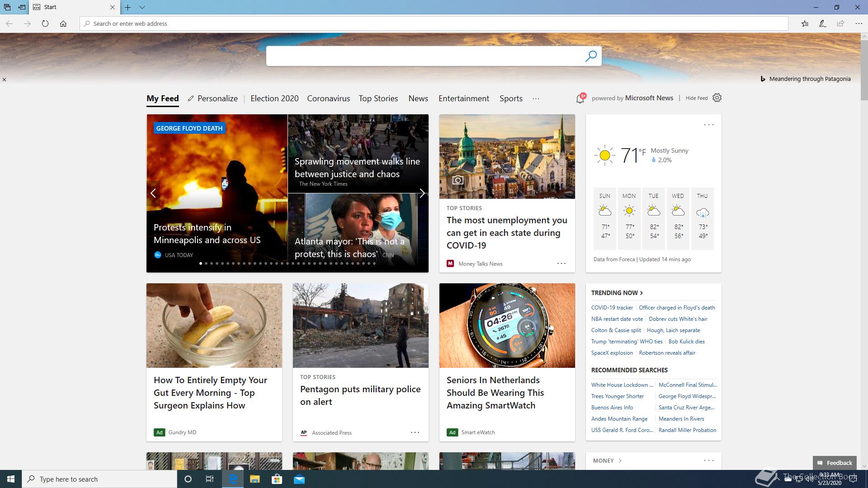Open SpaceX explosion trending link
This screenshot has height=488, width=868.
[x=612, y=353]
